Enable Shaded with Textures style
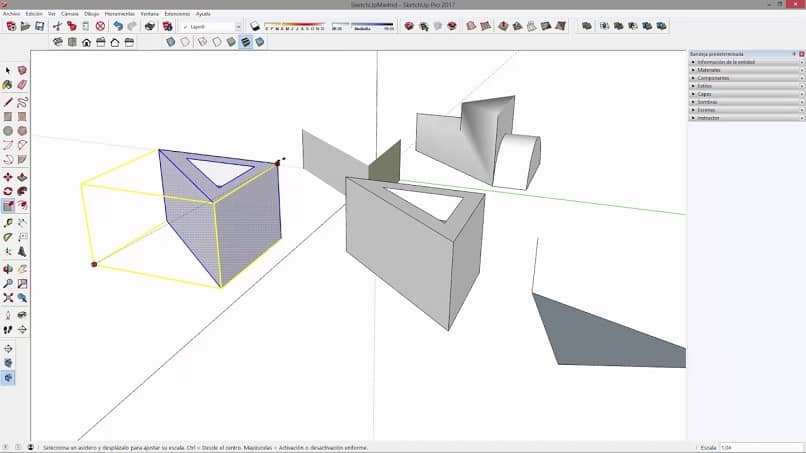This screenshot has width=806, height=453. (246, 42)
